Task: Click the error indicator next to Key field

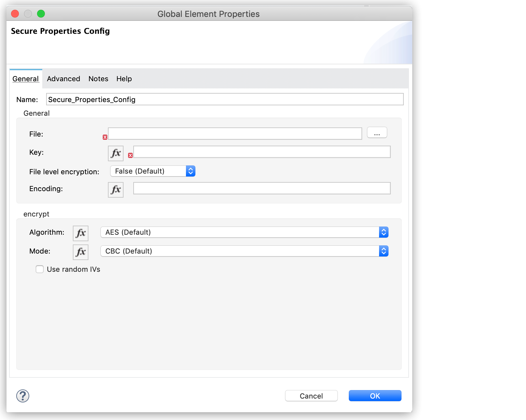Action: [x=130, y=156]
